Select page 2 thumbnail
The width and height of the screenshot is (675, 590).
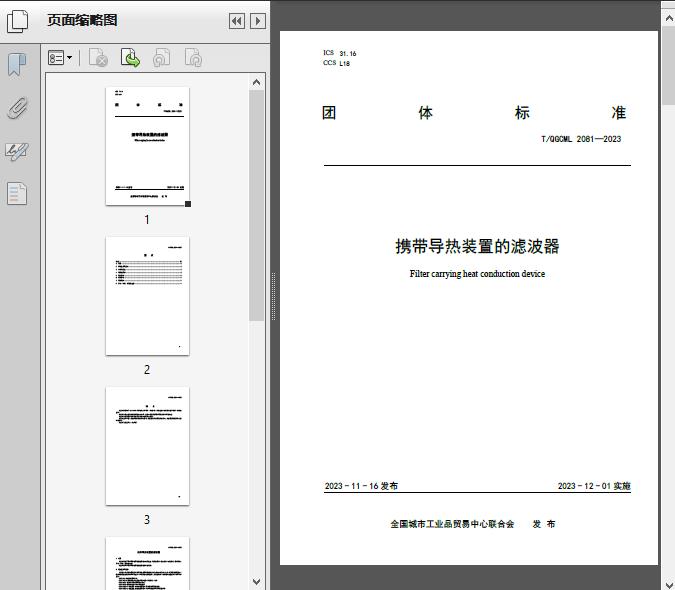point(147,296)
